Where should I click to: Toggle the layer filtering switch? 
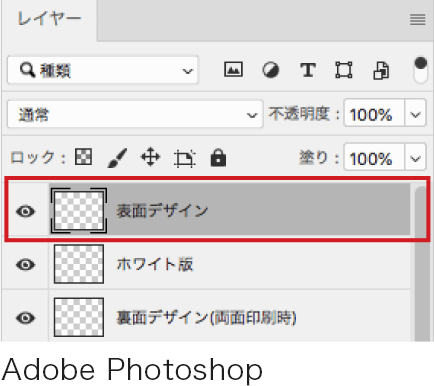point(420,70)
